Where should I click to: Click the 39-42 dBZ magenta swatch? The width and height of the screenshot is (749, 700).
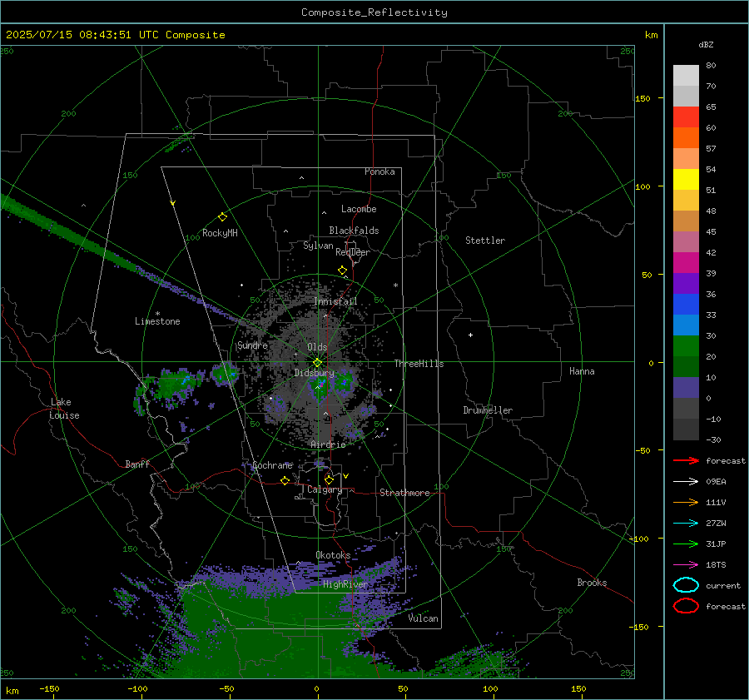686,262
